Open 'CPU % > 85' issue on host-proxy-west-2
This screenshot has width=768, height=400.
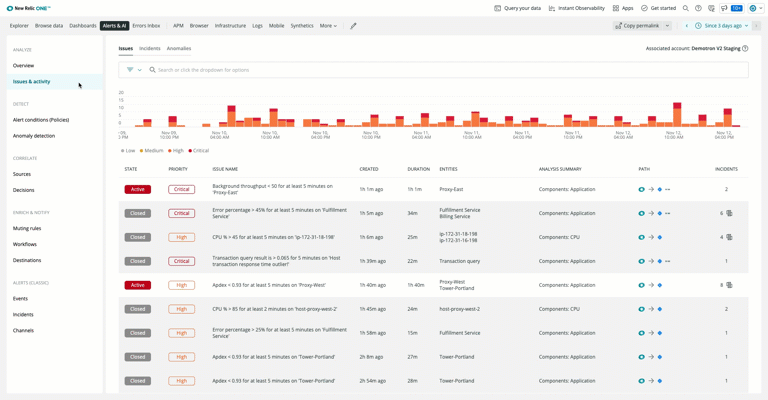pyautogui.click(x=274, y=309)
